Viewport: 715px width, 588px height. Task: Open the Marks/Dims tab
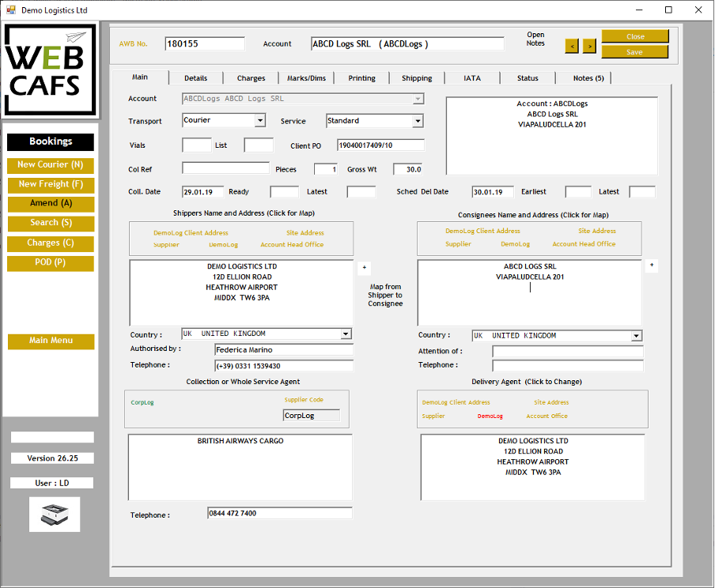[x=306, y=78]
